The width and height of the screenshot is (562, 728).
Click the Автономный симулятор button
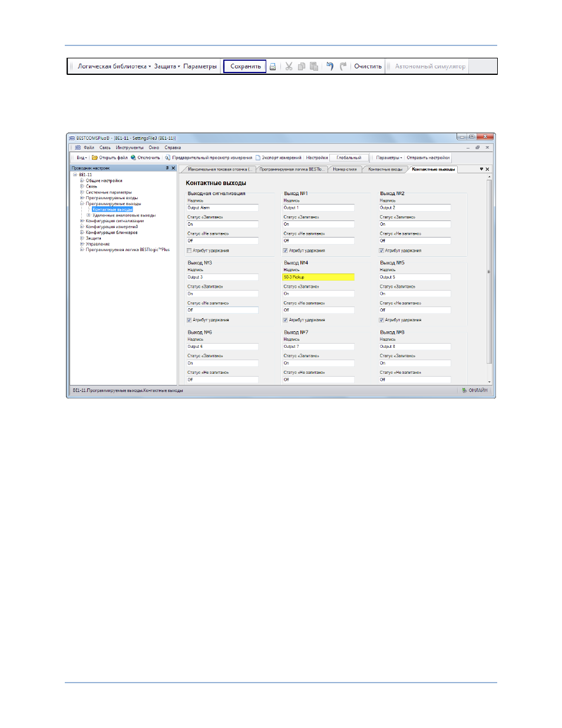[x=430, y=67]
